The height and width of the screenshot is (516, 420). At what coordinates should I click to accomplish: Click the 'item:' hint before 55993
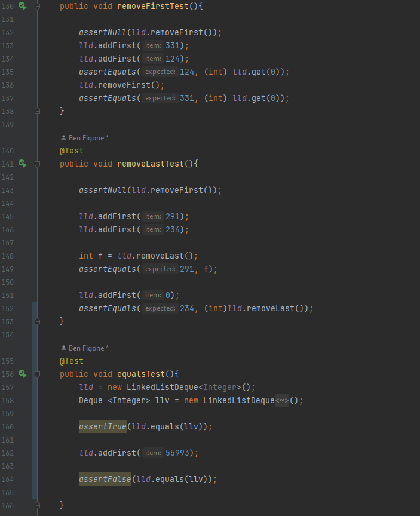pos(153,453)
